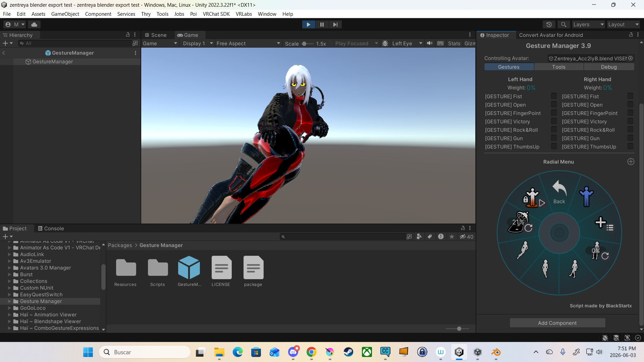Click the star save search icon
Viewport: 644px width, 362px height.
(452, 237)
